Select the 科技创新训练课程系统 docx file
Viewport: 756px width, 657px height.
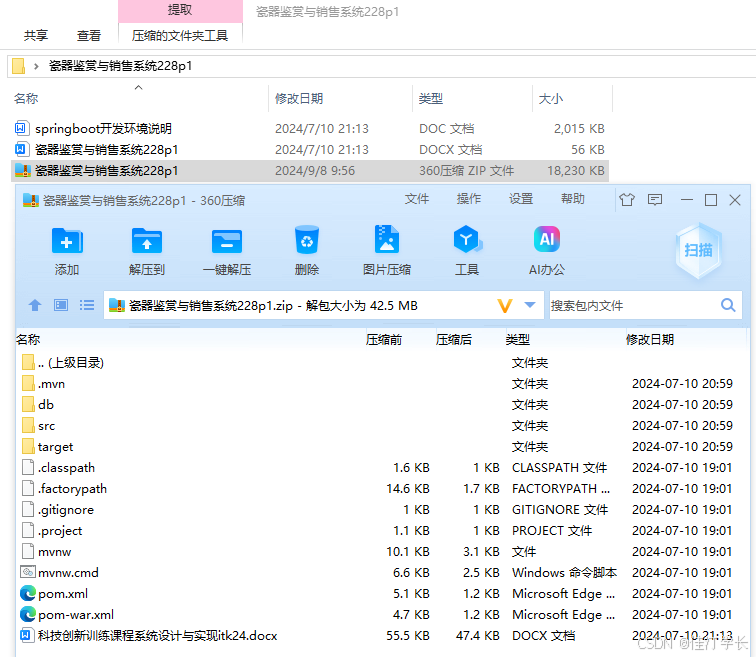149,635
